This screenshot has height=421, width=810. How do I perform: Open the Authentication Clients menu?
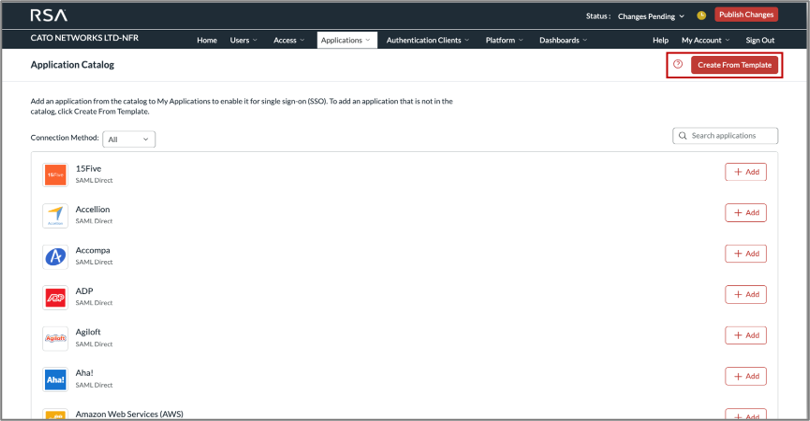click(x=428, y=40)
